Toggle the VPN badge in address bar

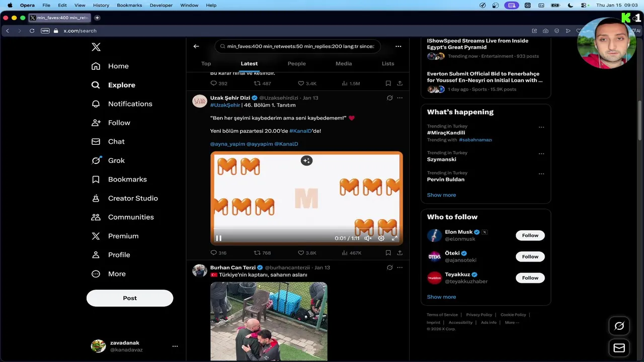pyautogui.click(x=45, y=31)
